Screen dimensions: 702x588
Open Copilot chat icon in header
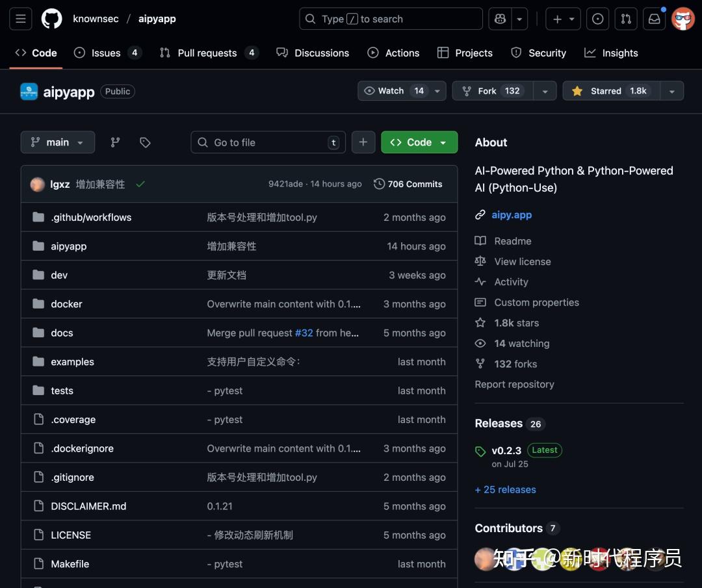tap(500, 19)
